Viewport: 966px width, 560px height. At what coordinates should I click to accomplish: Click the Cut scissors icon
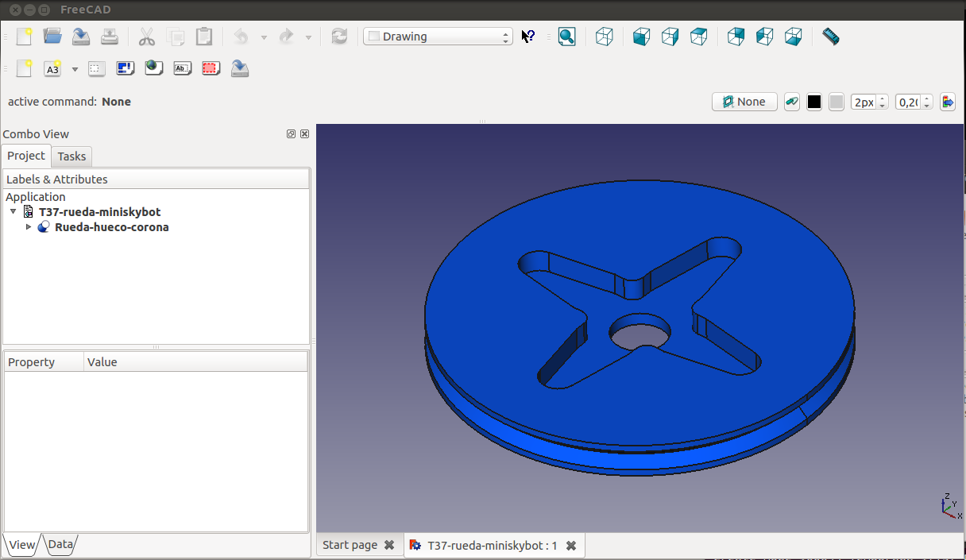click(x=146, y=37)
